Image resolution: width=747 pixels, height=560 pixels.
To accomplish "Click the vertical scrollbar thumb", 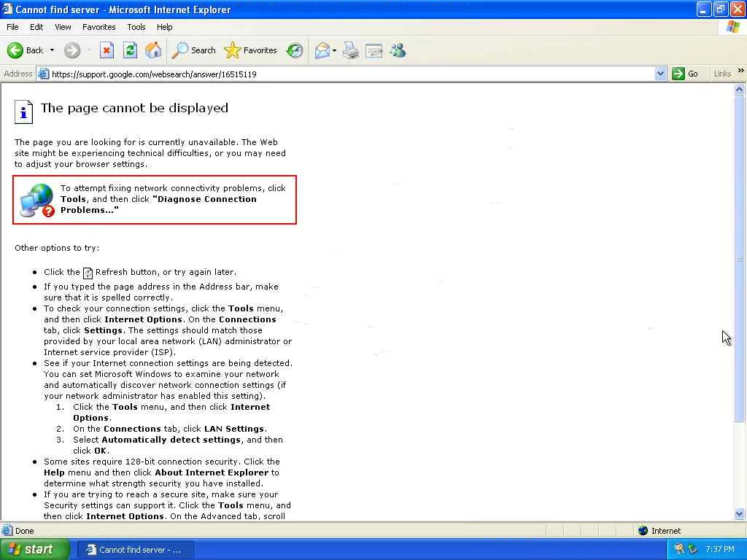I will 740,258.
